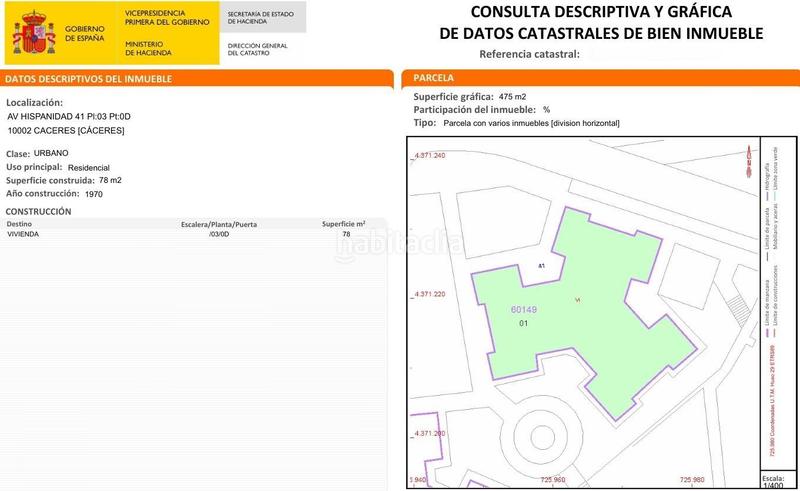Click the Ministerio de Hacienda label
Image resolution: width=800 pixels, height=491 pixels.
pos(148,48)
